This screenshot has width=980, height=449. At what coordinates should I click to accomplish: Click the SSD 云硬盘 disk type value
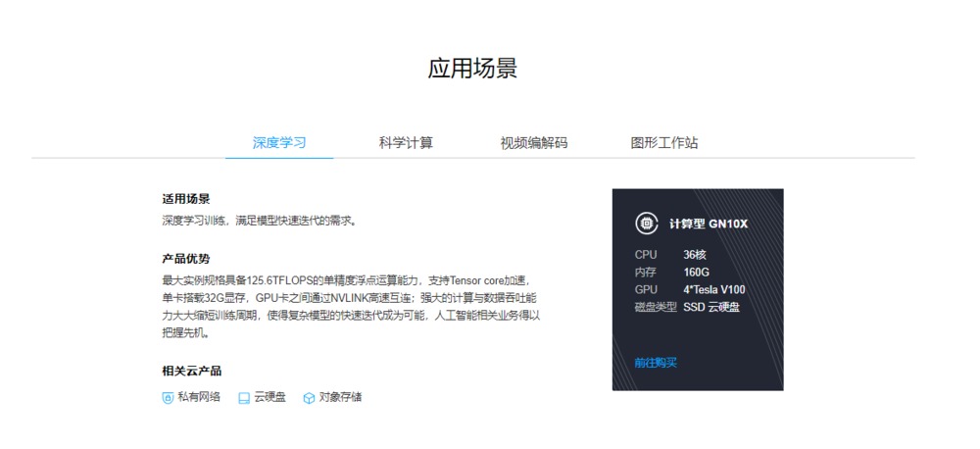tap(711, 307)
